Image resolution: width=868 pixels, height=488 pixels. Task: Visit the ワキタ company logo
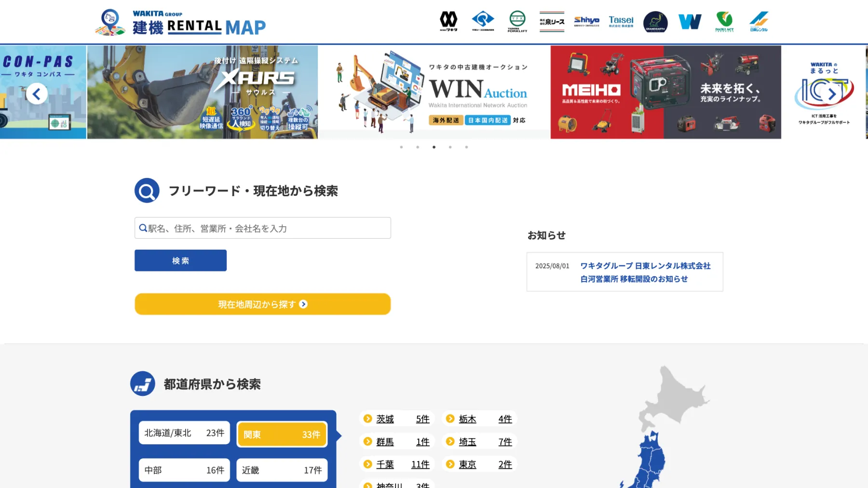(448, 22)
